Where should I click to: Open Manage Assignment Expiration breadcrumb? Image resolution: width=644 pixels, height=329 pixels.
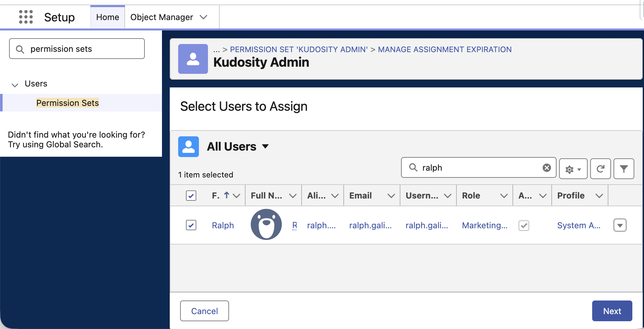tap(445, 50)
